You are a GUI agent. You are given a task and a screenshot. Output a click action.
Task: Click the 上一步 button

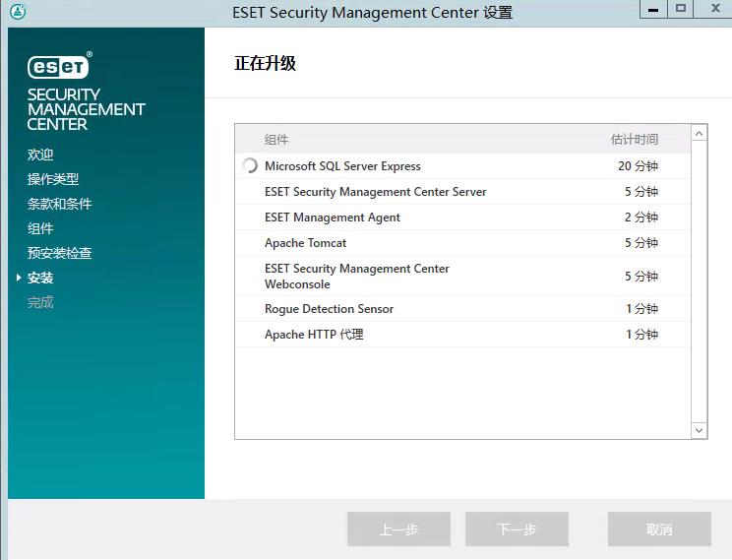[398, 529]
